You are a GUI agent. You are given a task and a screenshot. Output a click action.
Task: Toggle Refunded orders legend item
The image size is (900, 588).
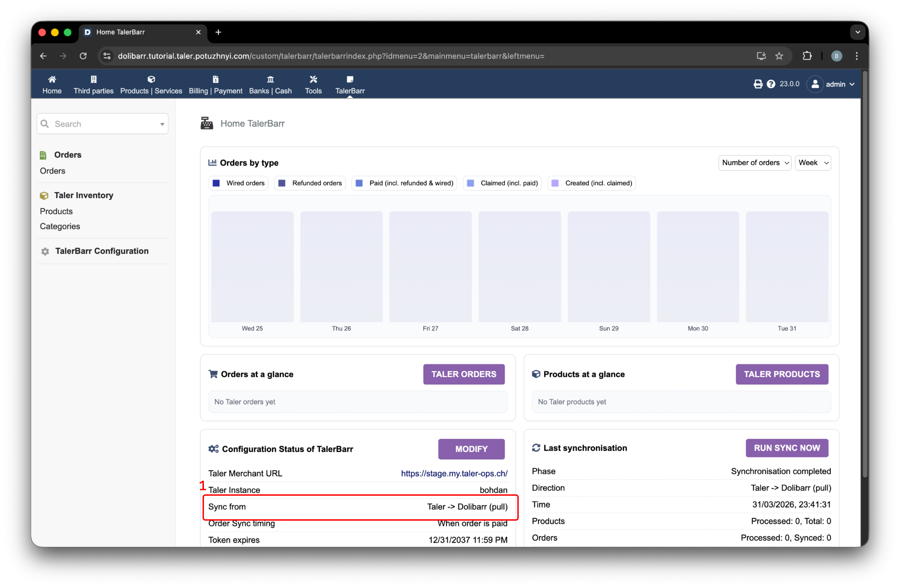pyautogui.click(x=310, y=183)
